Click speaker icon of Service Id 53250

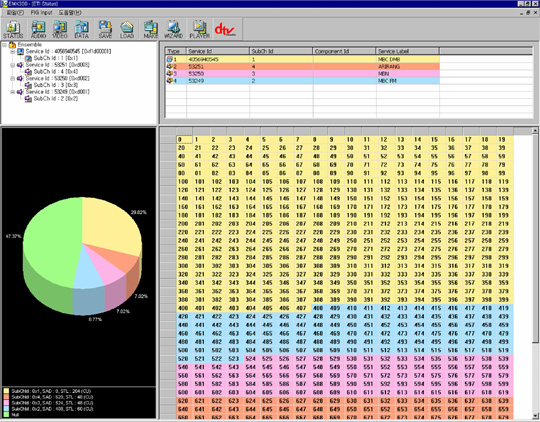(x=21, y=79)
